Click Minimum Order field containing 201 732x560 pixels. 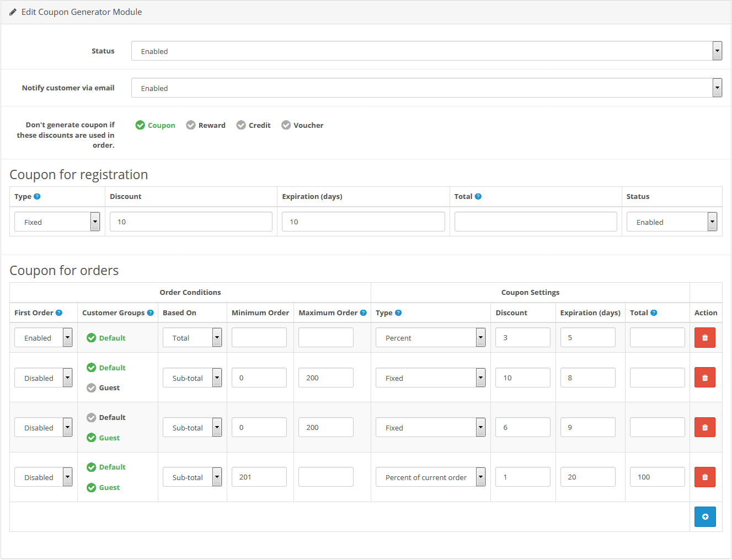pyautogui.click(x=259, y=477)
